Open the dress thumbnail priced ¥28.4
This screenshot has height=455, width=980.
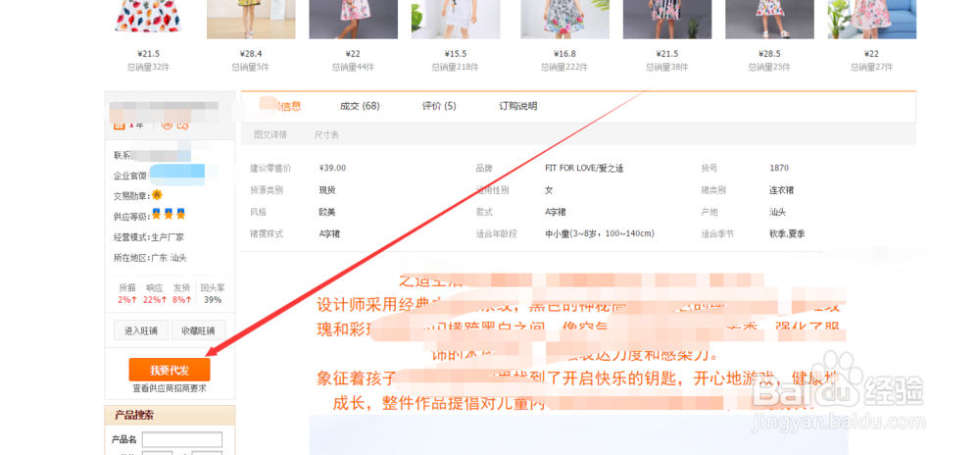pos(251,20)
